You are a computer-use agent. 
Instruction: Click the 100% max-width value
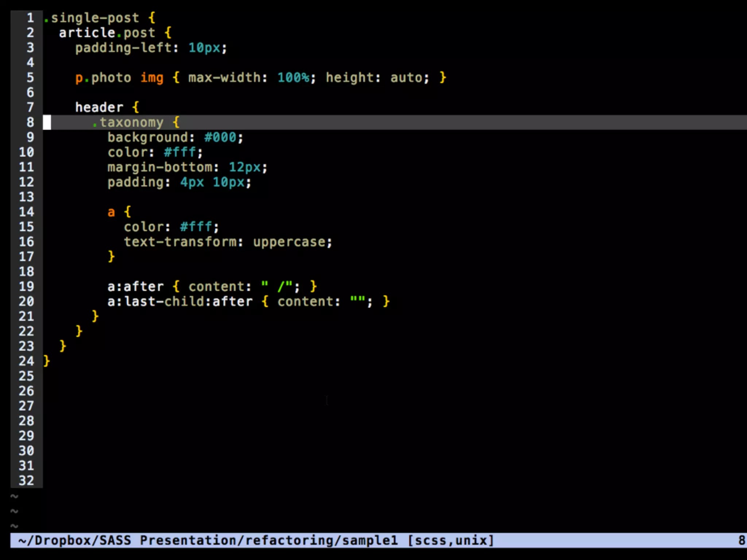294,78
